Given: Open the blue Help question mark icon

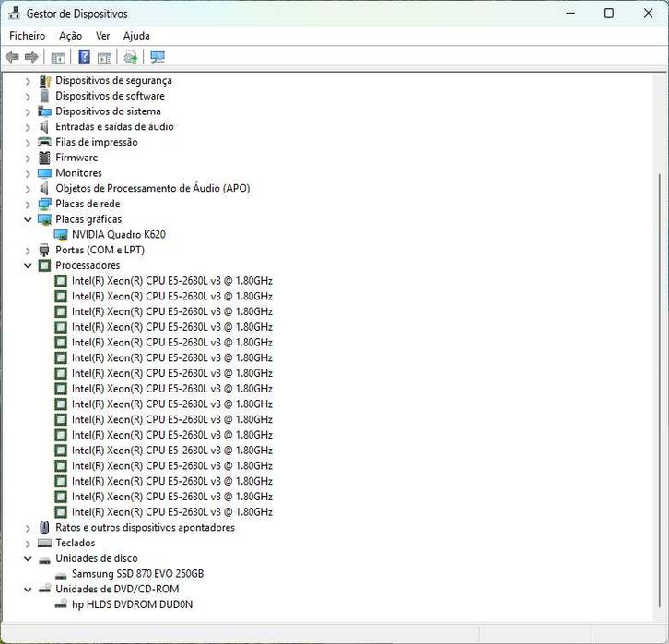Looking at the screenshot, I should [85, 57].
